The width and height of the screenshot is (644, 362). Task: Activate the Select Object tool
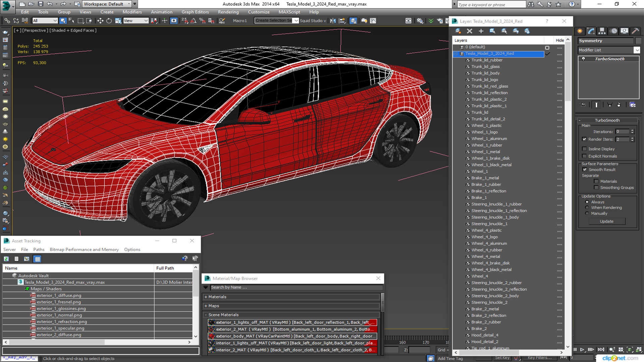[x=63, y=21]
